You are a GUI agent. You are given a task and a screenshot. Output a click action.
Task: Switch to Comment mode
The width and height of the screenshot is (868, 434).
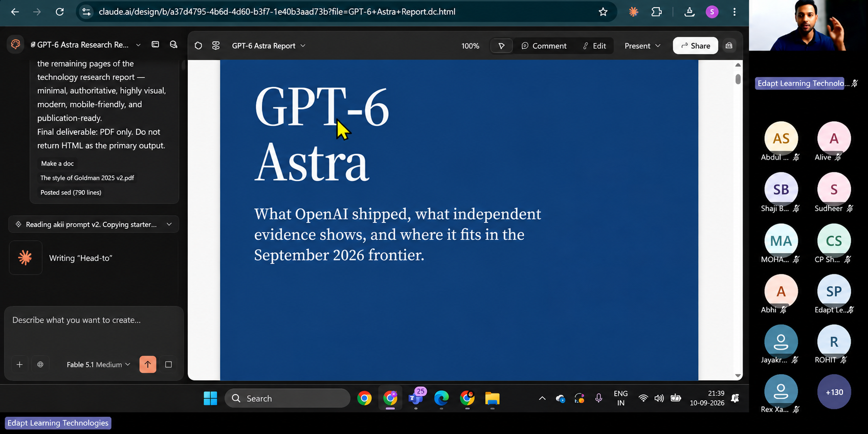pyautogui.click(x=544, y=46)
